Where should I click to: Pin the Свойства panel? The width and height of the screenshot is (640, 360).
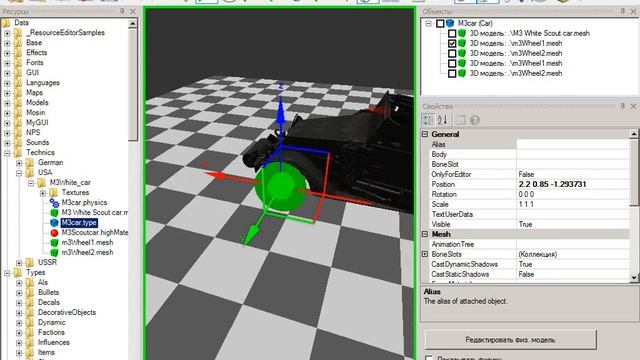(x=623, y=106)
